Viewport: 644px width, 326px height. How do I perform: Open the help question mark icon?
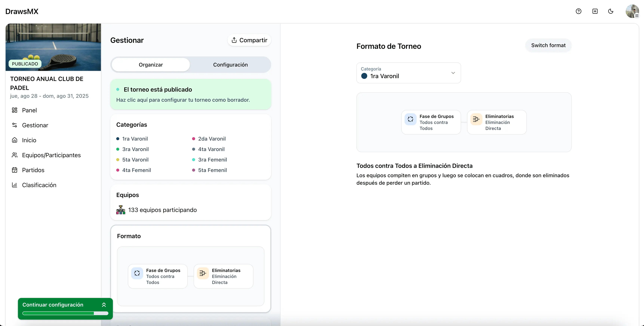tap(578, 11)
